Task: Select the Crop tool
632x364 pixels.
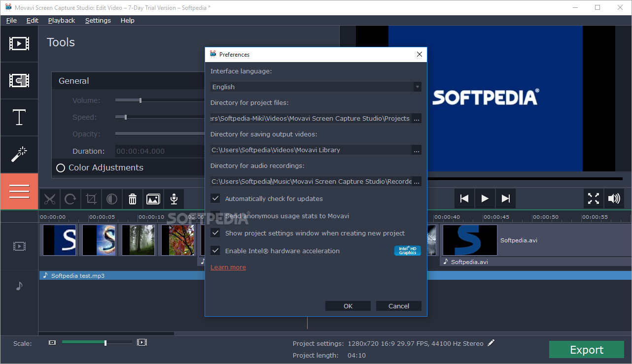Action: point(91,199)
